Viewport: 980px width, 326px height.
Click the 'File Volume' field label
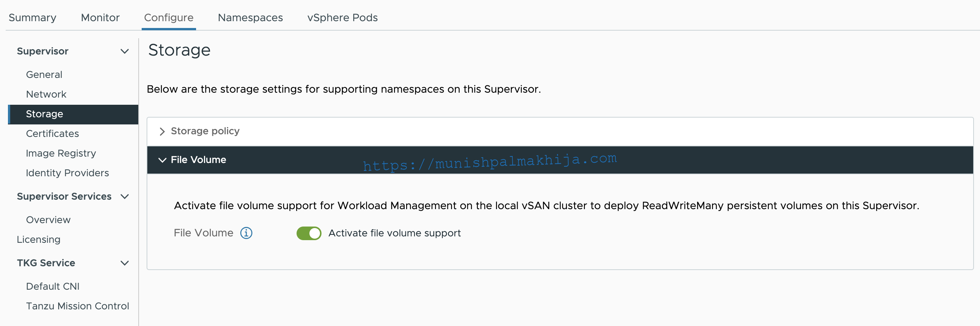(204, 233)
